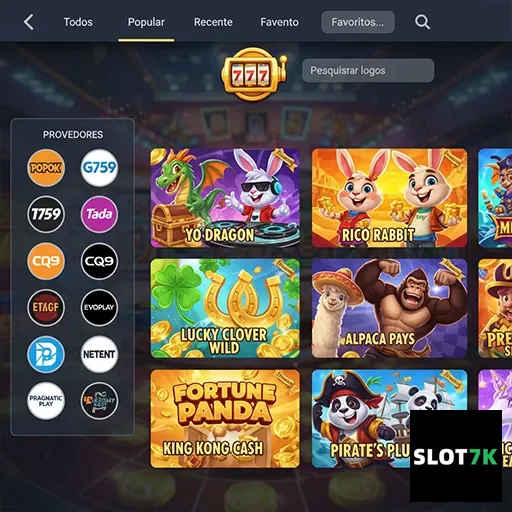Pick the orange CQ9 provider icon
Screen dimensions: 512x512
pos(46,261)
